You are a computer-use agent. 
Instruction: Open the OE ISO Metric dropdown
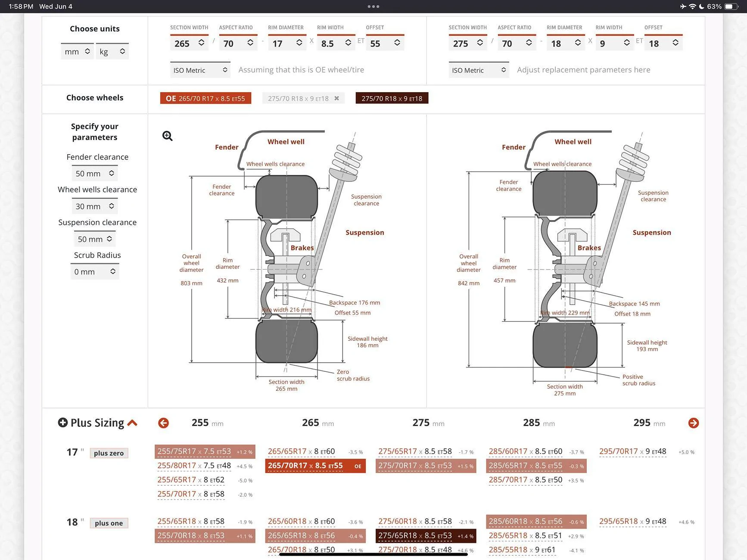pyautogui.click(x=200, y=70)
